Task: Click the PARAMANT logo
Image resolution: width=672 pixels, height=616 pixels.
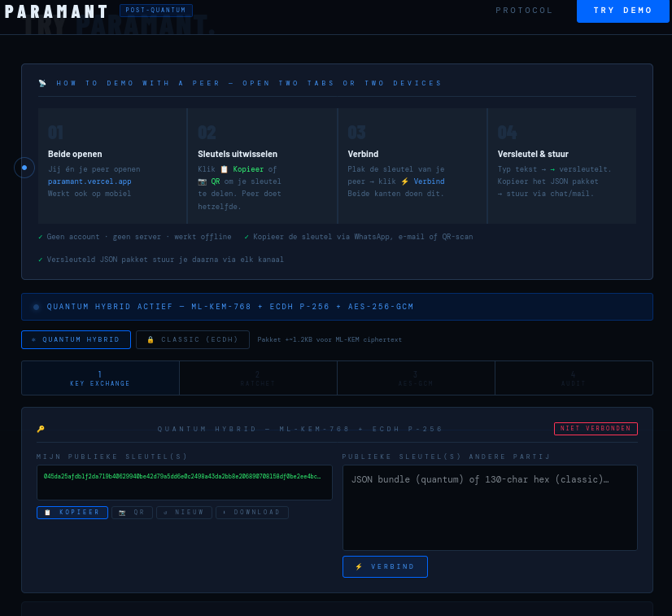Action: coord(55,11)
